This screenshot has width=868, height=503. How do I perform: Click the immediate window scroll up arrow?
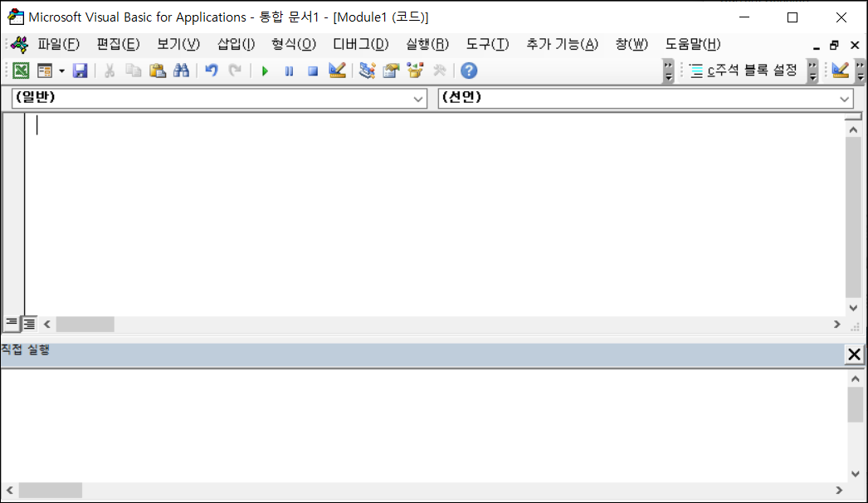click(x=856, y=379)
